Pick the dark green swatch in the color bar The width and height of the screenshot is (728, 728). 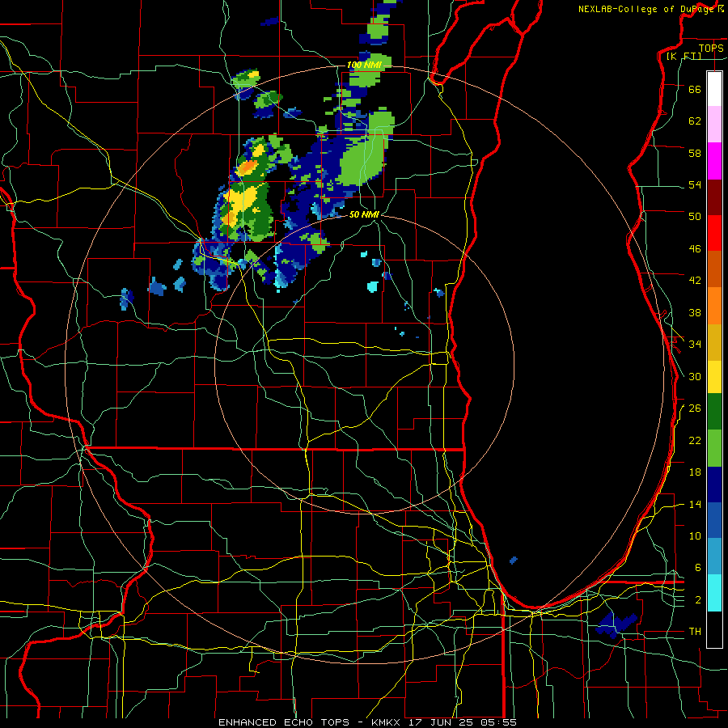714,412
